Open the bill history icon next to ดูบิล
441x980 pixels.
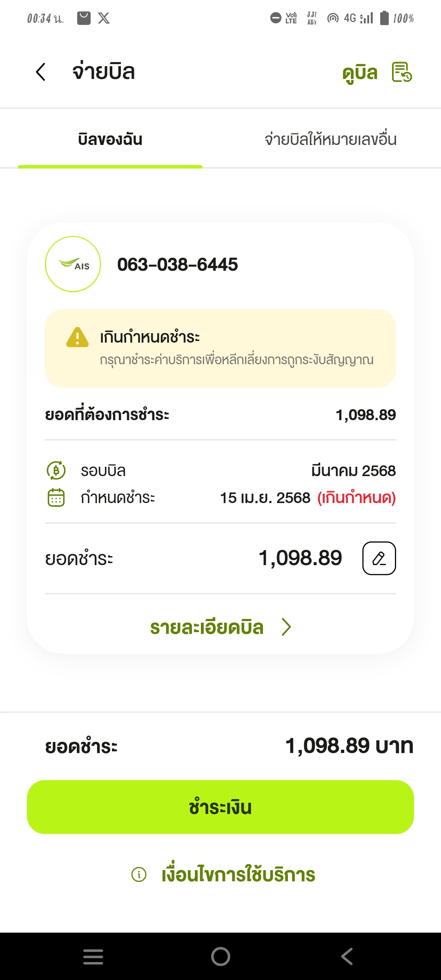pos(402,72)
